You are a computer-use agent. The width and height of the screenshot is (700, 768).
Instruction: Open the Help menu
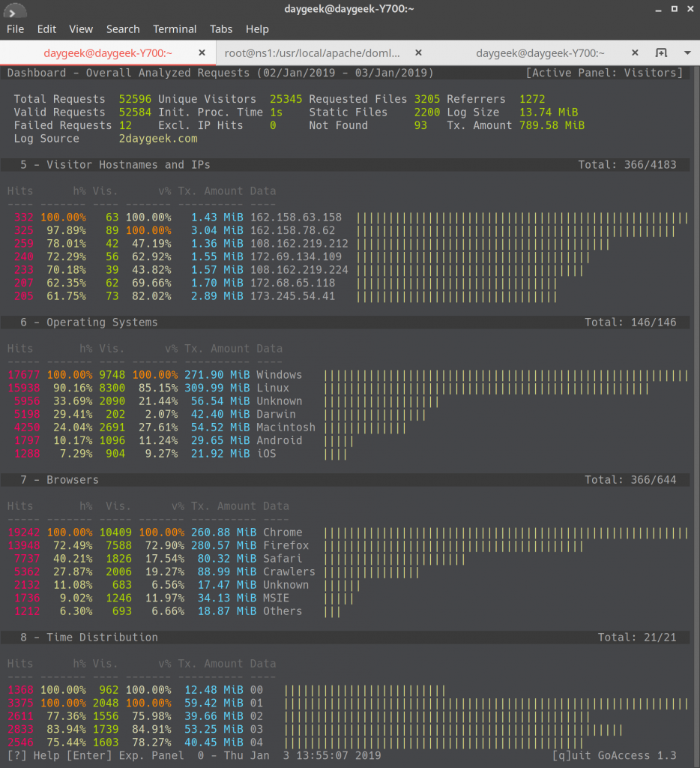(257, 29)
